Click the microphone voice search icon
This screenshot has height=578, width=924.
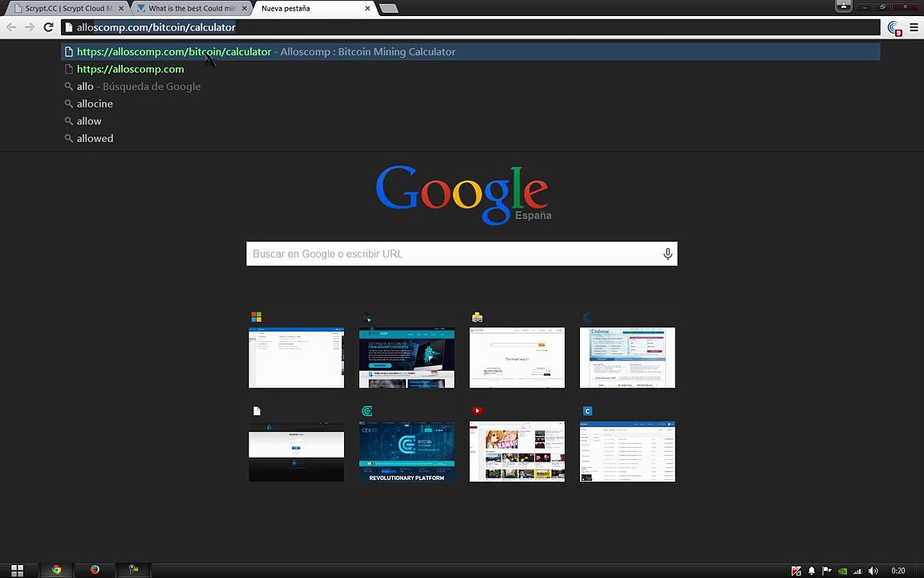click(x=667, y=254)
